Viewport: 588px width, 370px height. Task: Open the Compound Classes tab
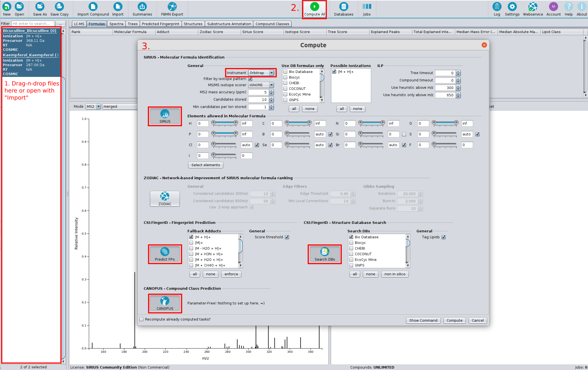tap(272, 24)
